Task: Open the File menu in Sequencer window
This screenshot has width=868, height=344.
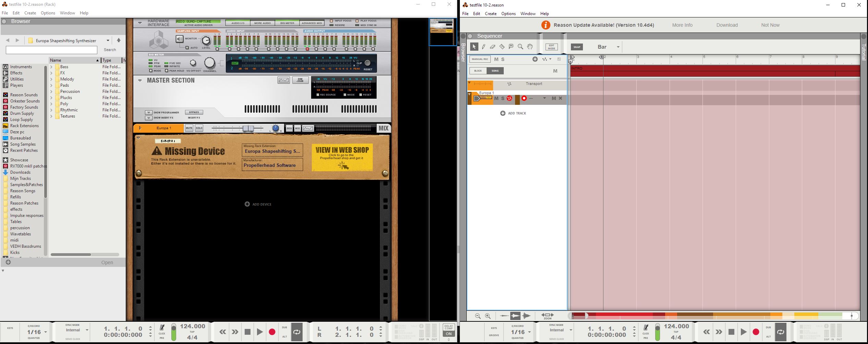Action: click(x=465, y=13)
